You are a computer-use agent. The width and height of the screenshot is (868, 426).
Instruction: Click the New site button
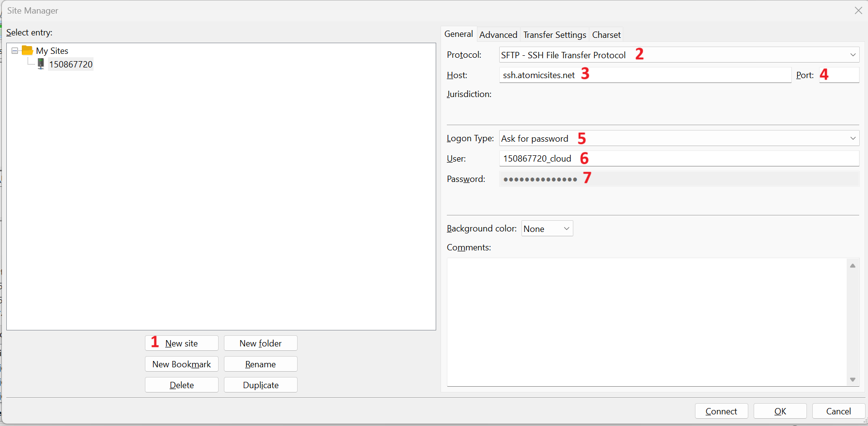pos(181,343)
